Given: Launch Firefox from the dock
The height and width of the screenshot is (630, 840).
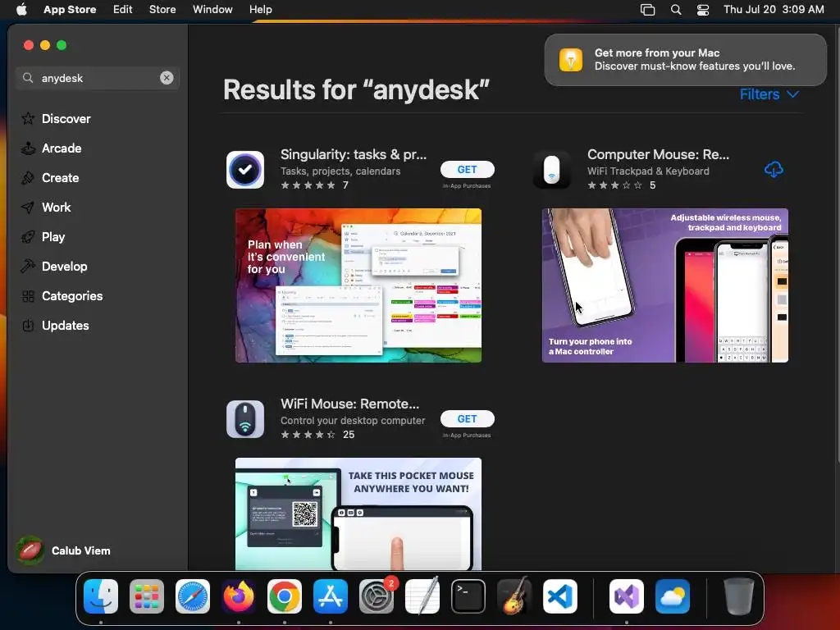Looking at the screenshot, I should click(x=239, y=596).
